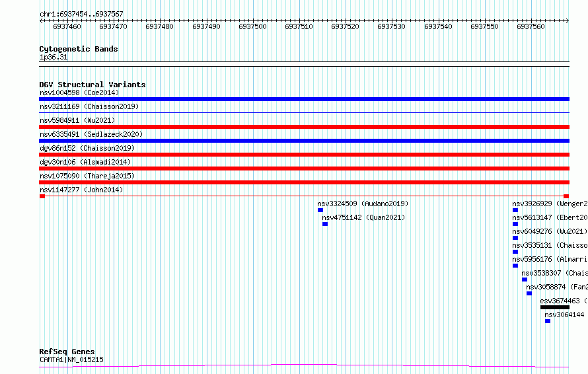Click ruler position 6937550
The image size is (588, 374).
484,26
